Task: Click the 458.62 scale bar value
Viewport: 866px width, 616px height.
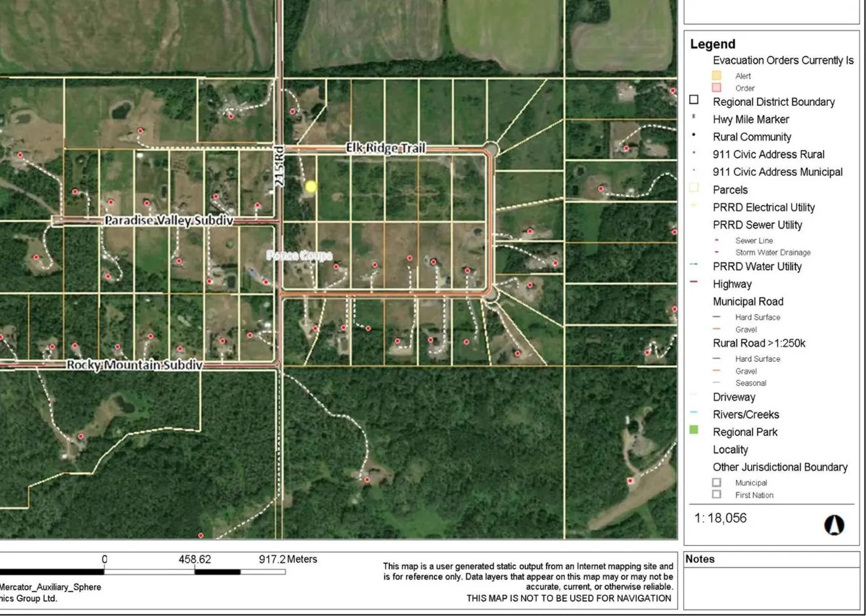Action: [194, 560]
